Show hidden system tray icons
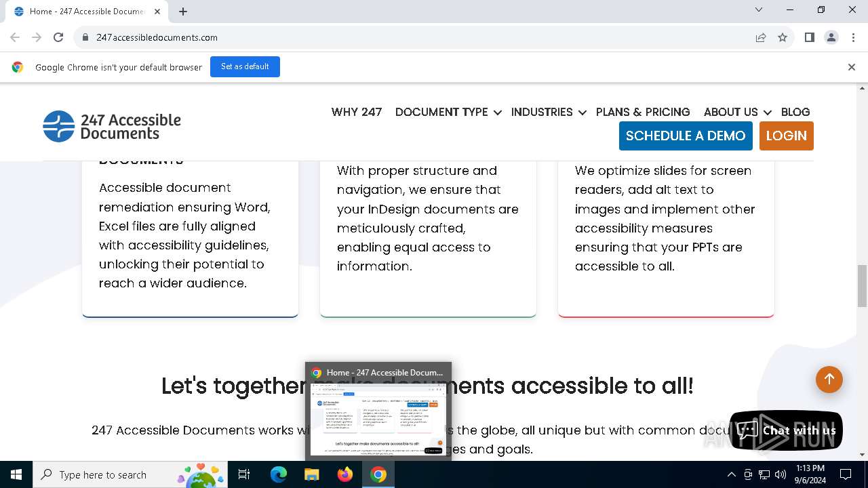Image resolution: width=868 pixels, height=488 pixels. 731,474
